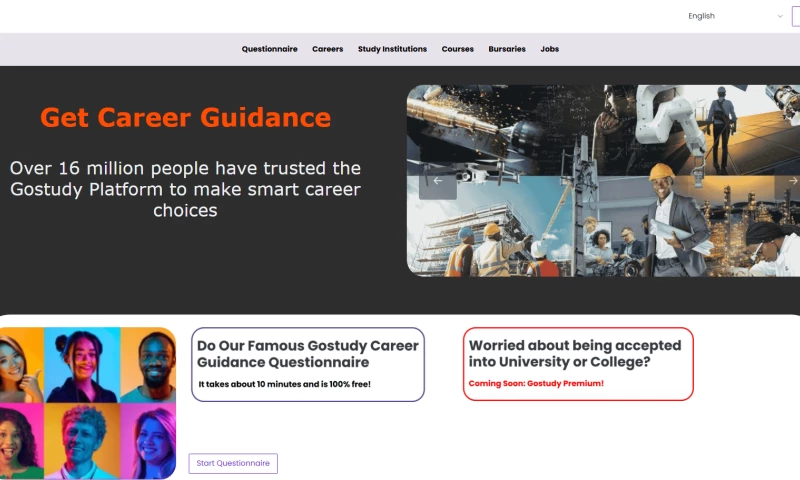Screen dimensions: 800x480
Task: Select the Courses menu item
Action: (458, 49)
